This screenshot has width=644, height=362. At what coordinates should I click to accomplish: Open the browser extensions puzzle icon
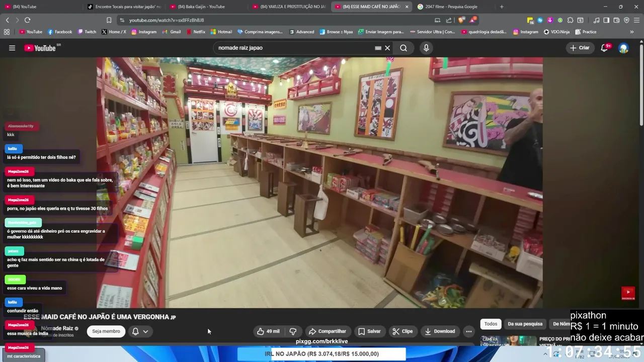570,20
